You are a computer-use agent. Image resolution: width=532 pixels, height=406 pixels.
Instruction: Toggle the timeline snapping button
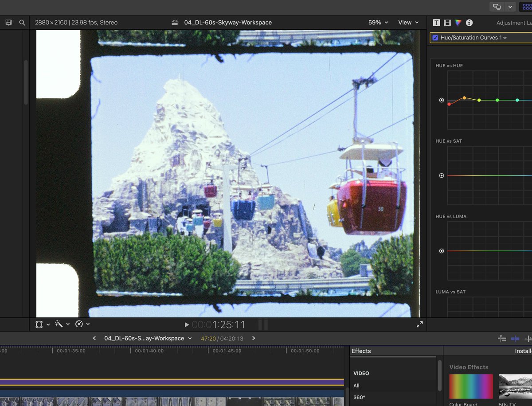(x=515, y=339)
